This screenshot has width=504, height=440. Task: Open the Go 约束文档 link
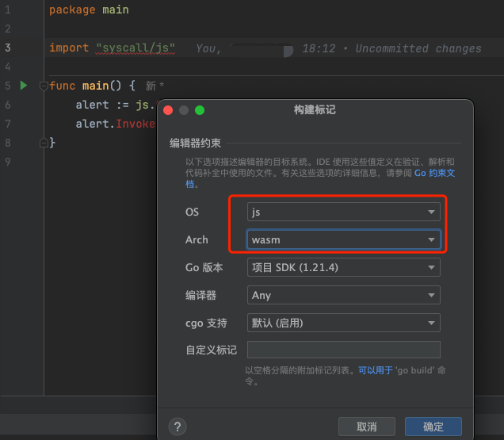[x=434, y=173]
